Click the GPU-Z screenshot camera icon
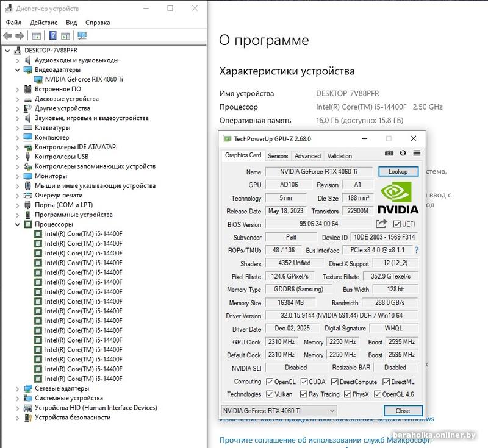 [389, 153]
